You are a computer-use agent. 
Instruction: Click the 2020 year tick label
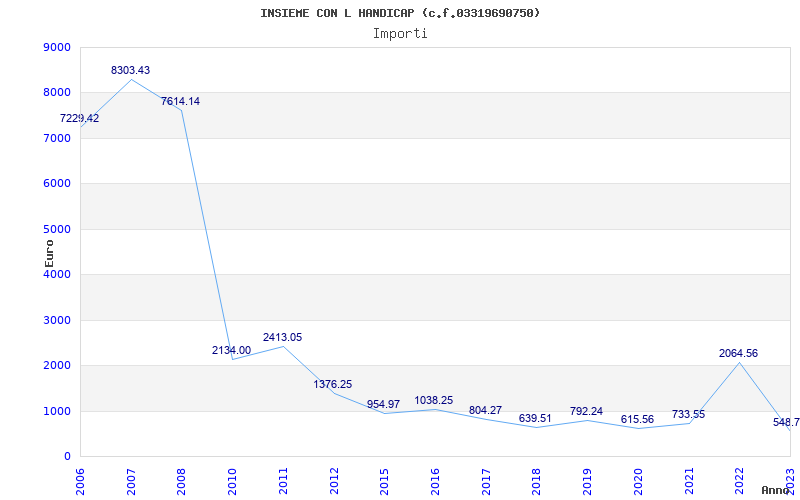click(638, 482)
